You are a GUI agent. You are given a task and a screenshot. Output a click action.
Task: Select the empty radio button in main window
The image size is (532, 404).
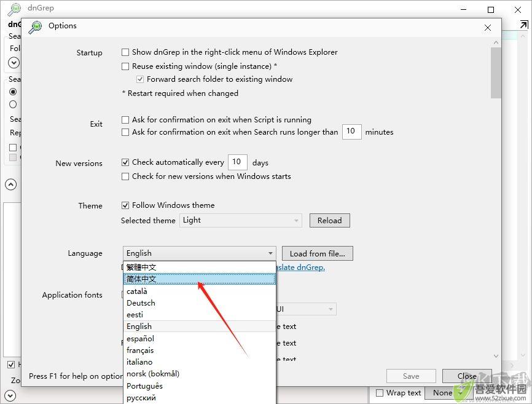[x=13, y=104]
